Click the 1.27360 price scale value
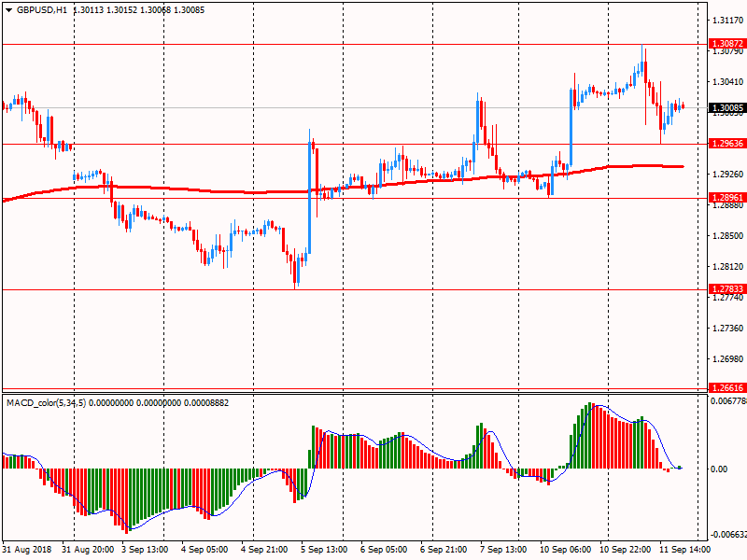 point(728,329)
